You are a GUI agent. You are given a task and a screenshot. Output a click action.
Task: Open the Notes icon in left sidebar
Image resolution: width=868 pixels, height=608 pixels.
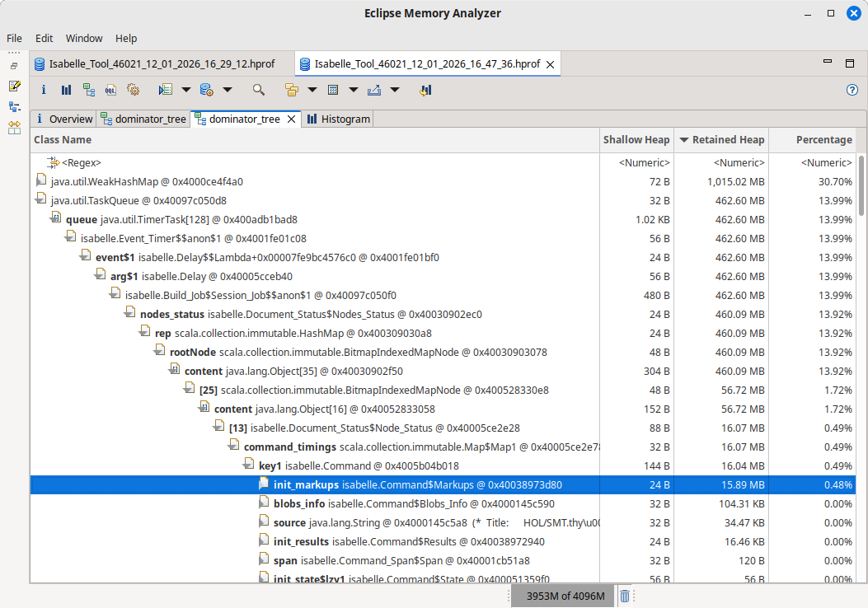(x=14, y=86)
